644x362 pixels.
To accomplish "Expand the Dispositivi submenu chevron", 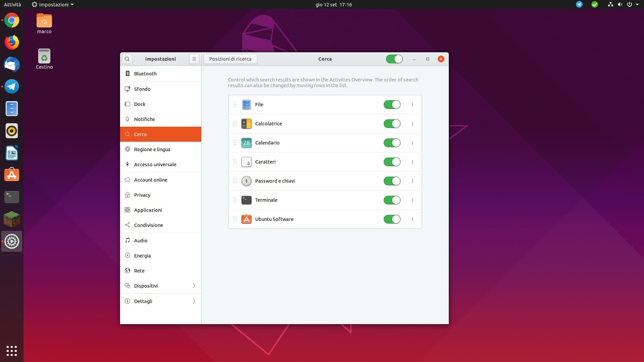I will coord(194,286).
